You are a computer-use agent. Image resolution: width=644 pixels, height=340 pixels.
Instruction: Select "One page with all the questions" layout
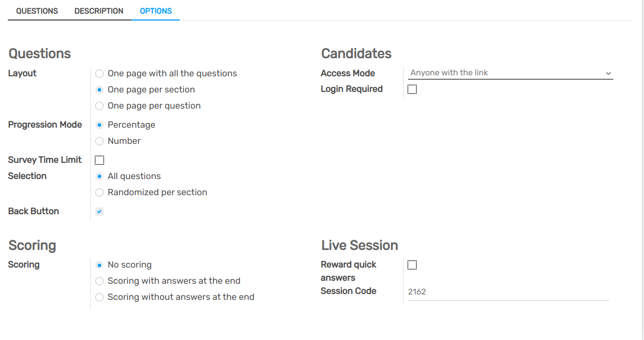coord(99,73)
